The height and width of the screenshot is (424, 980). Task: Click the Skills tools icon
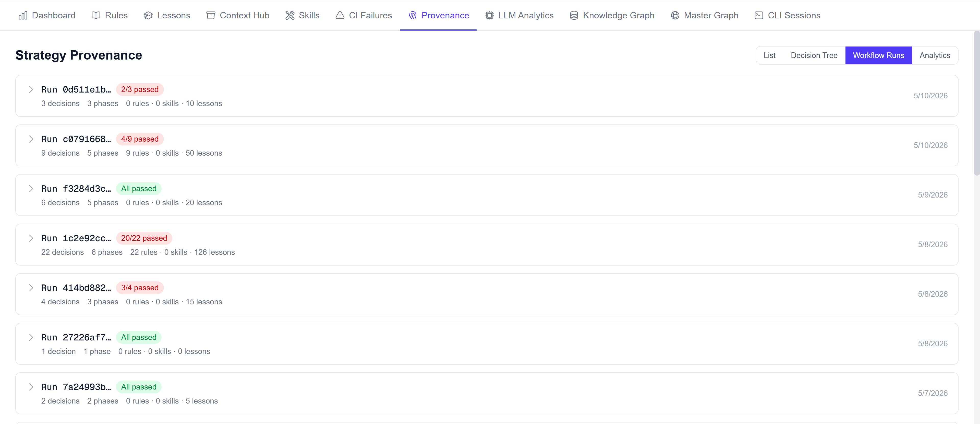pyautogui.click(x=290, y=15)
